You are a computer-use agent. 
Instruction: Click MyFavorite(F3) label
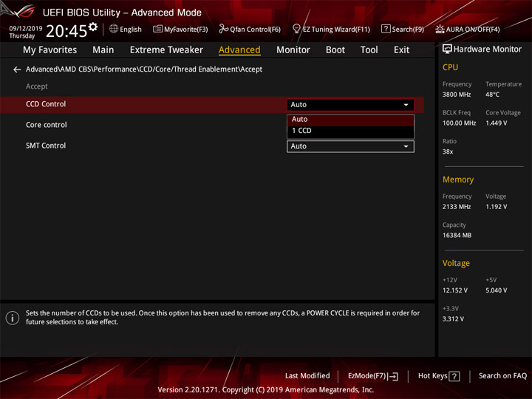point(186,30)
